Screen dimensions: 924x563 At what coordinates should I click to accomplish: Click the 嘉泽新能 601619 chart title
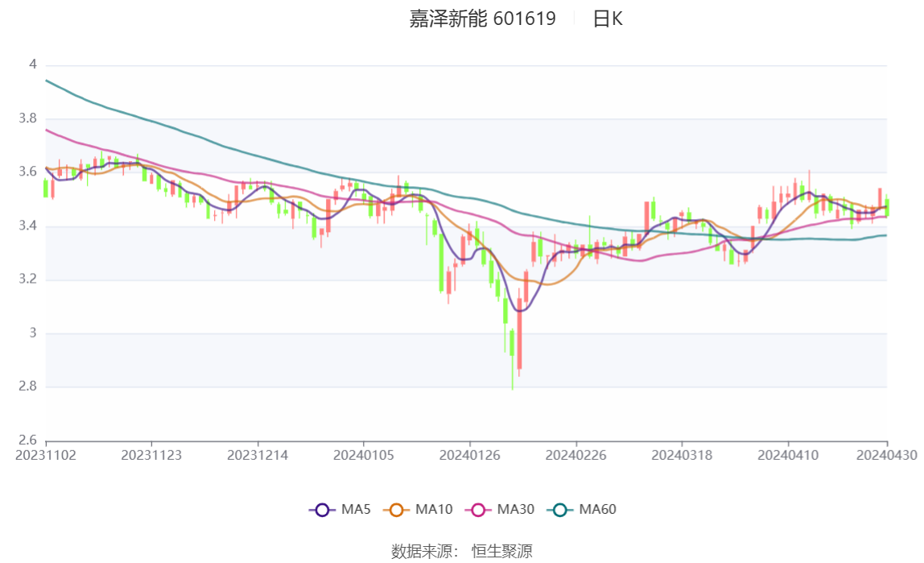[x=482, y=19]
